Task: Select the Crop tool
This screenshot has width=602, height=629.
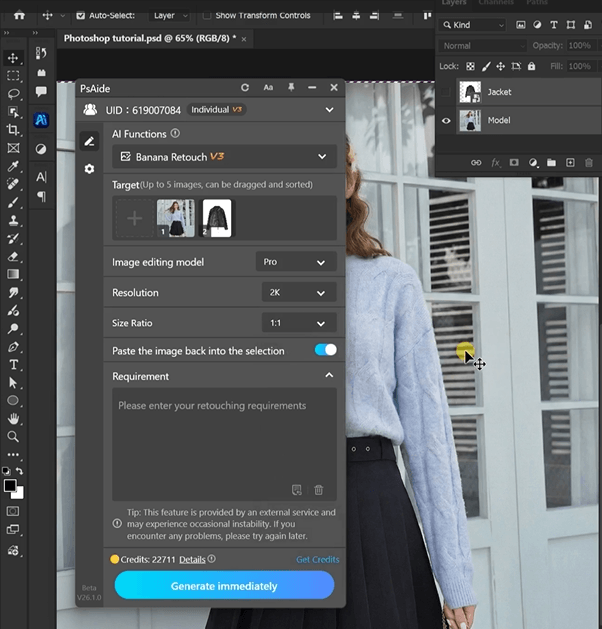Action: point(13,130)
